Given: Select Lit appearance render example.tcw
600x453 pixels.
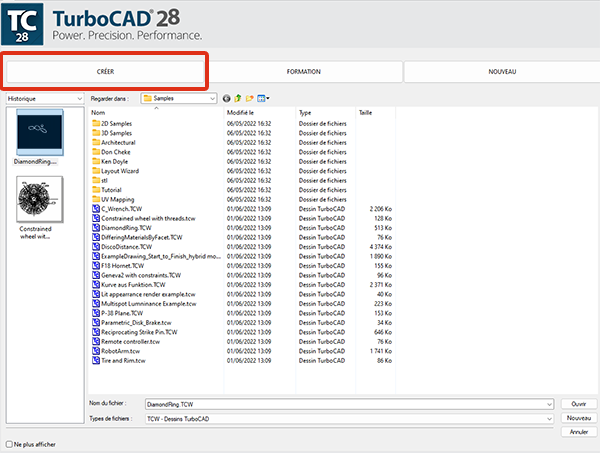Looking at the screenshot, I should (144, 294).
